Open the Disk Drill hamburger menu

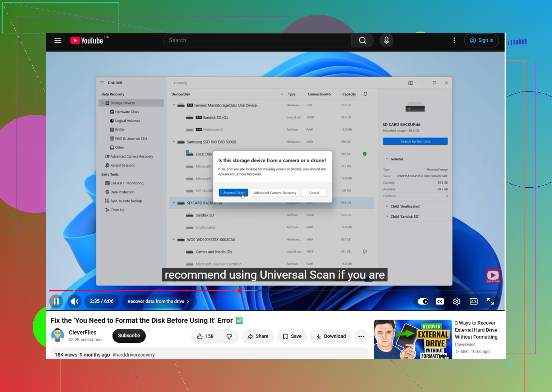click(x=102, y=83)
